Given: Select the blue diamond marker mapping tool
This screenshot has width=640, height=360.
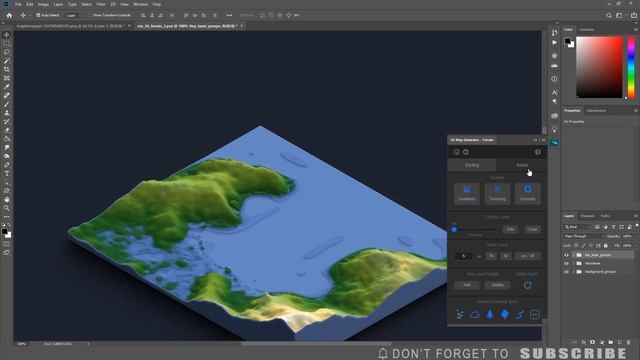Looking at the screenshot, I should 504,314.
